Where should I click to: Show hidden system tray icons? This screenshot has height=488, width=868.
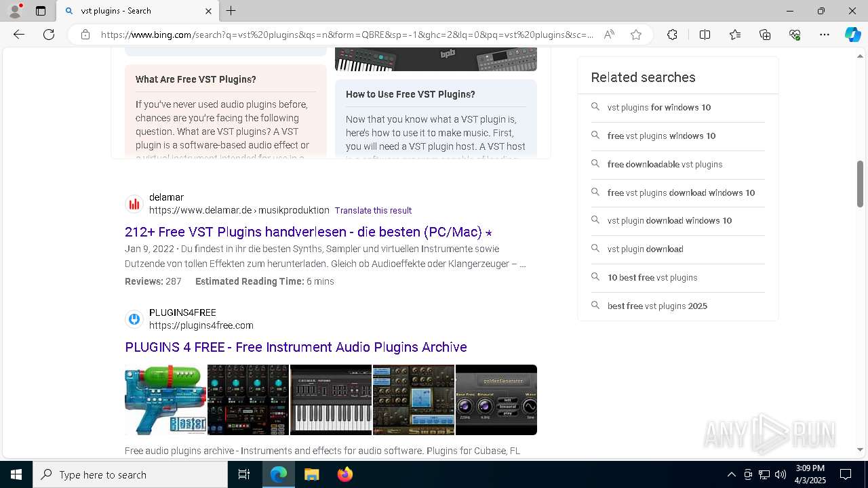(731, 474)
